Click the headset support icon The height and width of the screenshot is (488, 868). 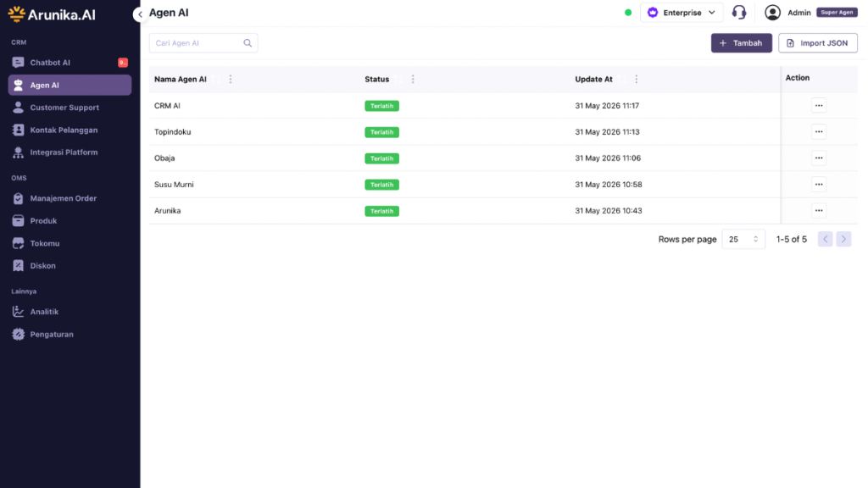click(739, 12)
